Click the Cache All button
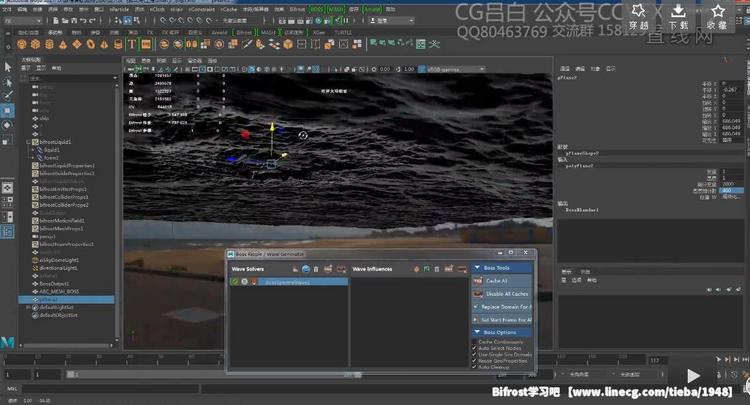This screenshot has height=405, width=750. (502, 281)
